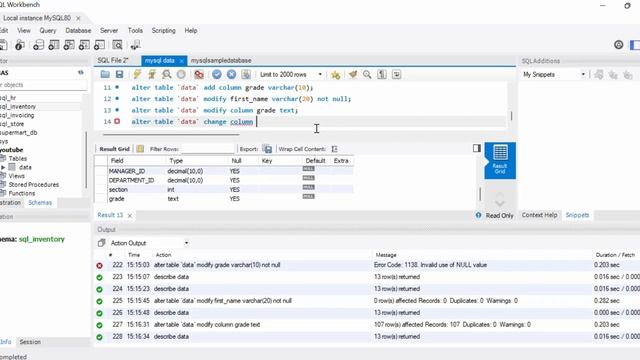Select output row 222 with Error Code 1138
The image size is (640, 360).
(367, 265)
